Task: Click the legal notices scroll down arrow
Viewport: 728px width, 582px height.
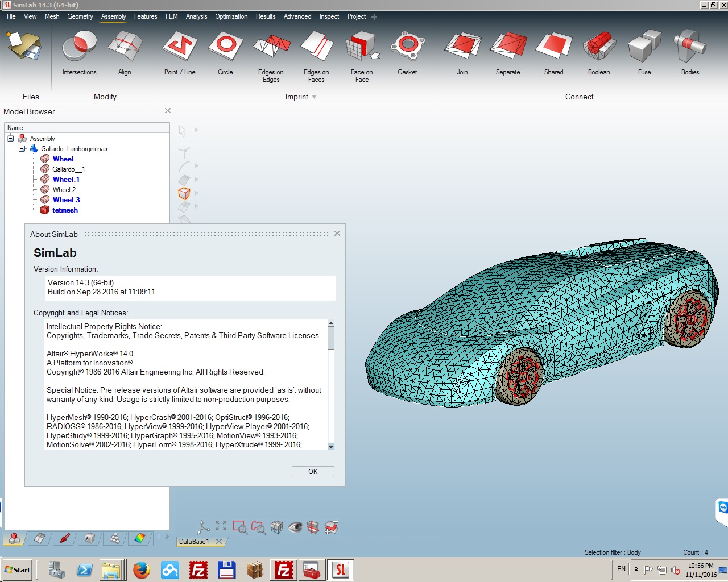Action: pyautogui.click(x=331, y=447)
